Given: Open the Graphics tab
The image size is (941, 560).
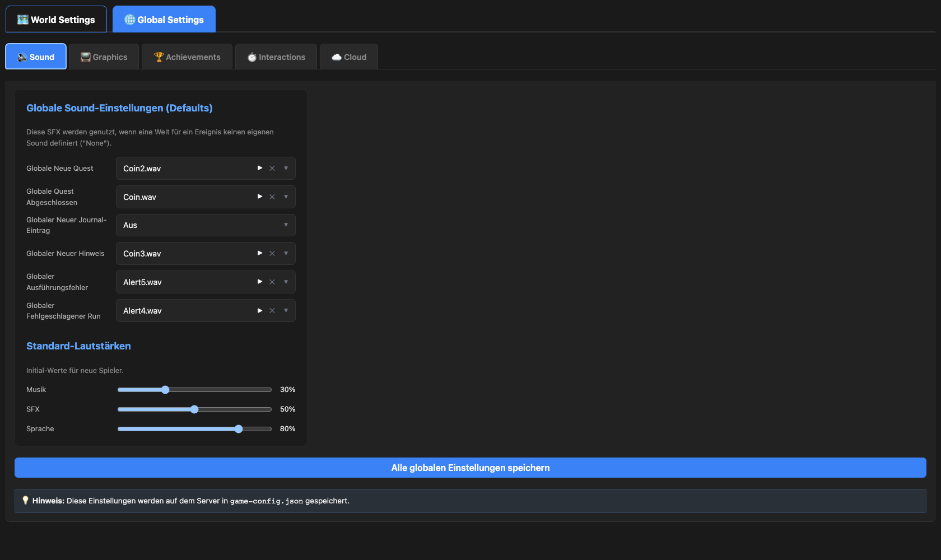Looking at the screenshot, I should [104, 57].
